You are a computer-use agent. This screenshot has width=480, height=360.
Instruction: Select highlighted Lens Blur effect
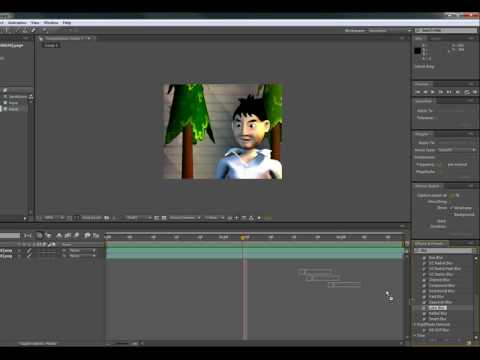[x=437, y=308]
